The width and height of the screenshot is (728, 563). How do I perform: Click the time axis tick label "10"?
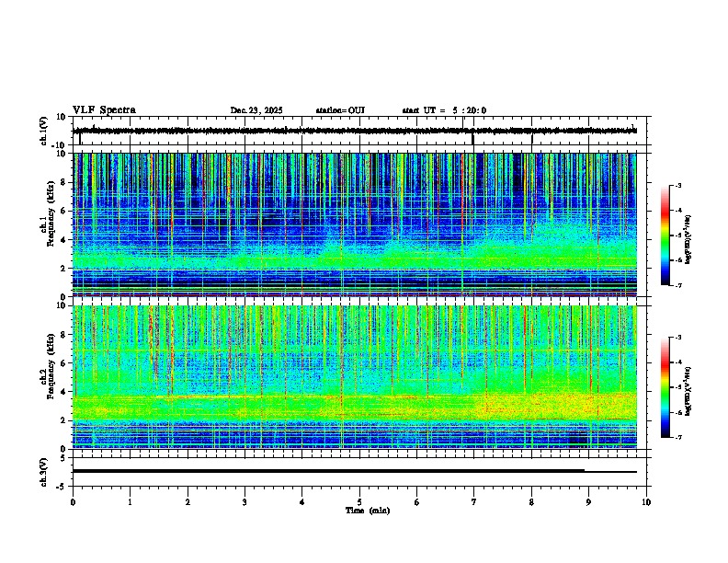click(646, 502)
